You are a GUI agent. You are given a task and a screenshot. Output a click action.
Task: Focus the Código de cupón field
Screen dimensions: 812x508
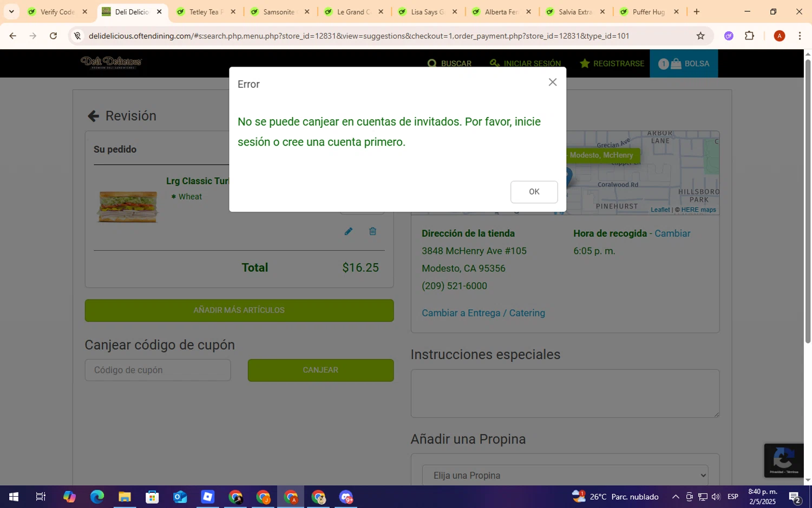coord(158,370)
